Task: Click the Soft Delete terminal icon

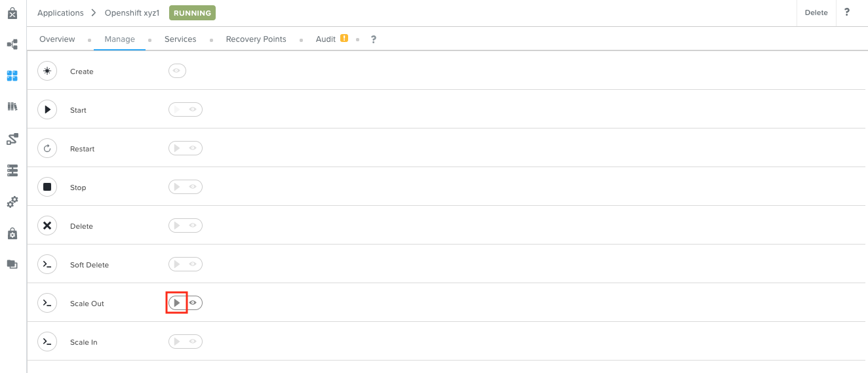Action: (x=47, y=265)
